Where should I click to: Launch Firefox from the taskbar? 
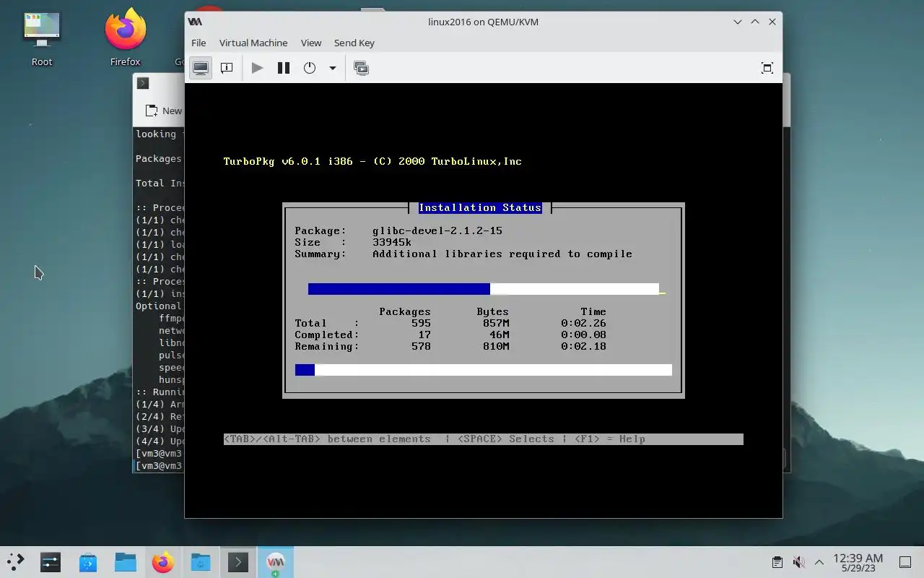[163, 561]
